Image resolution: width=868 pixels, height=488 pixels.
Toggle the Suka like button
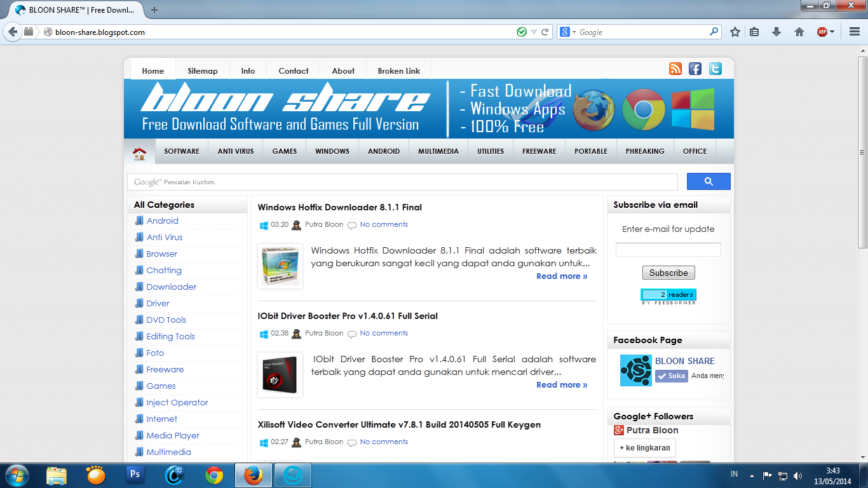pyautogui.click(x=672, y=376)
